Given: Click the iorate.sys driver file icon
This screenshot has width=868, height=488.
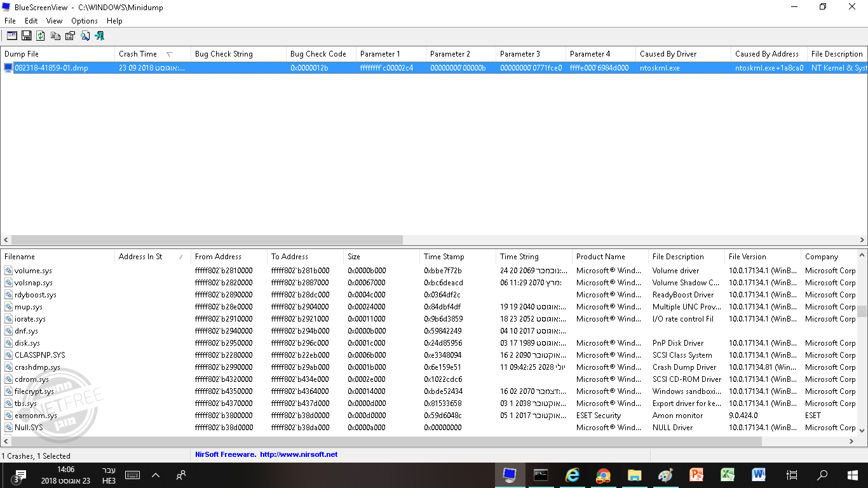Looking at the screenshot, I should click(8, 319).
